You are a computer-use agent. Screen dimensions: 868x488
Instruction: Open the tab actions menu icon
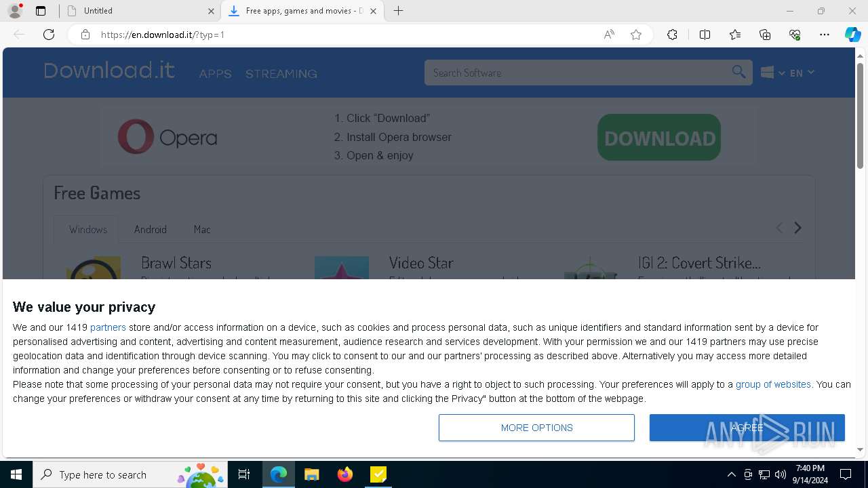[x=41, y=11]
